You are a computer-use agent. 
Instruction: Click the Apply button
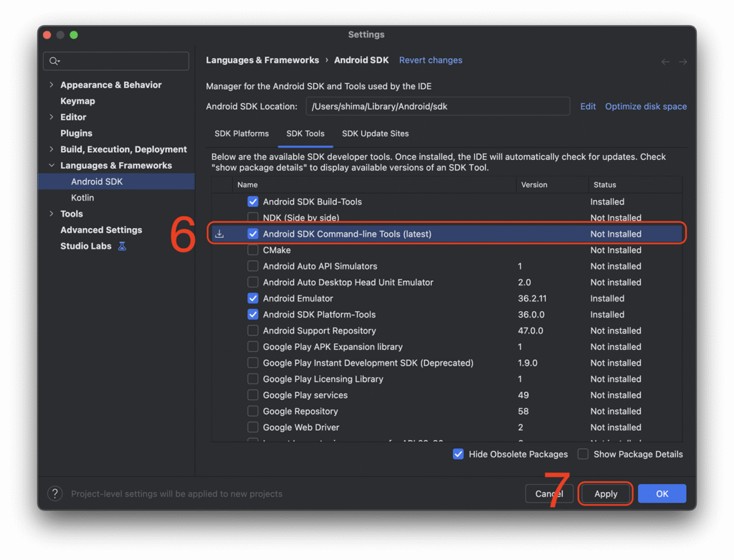coord(606,493)
